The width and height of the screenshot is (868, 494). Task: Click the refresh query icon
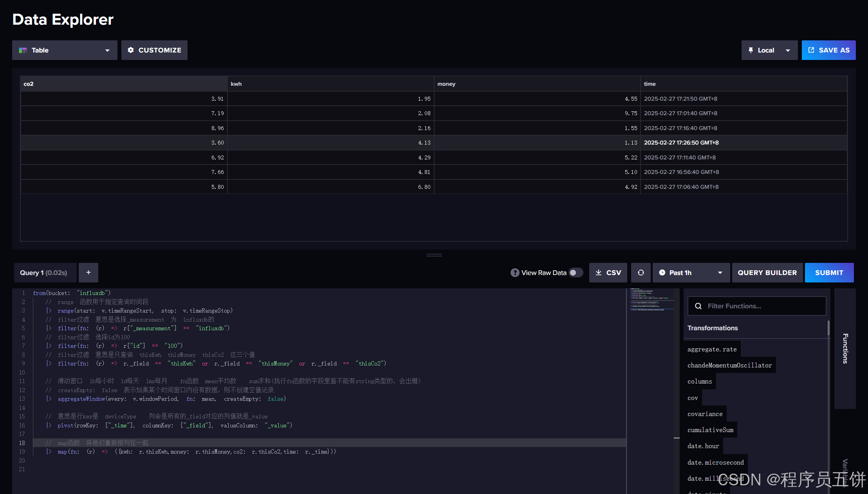[x=641, y=272]
